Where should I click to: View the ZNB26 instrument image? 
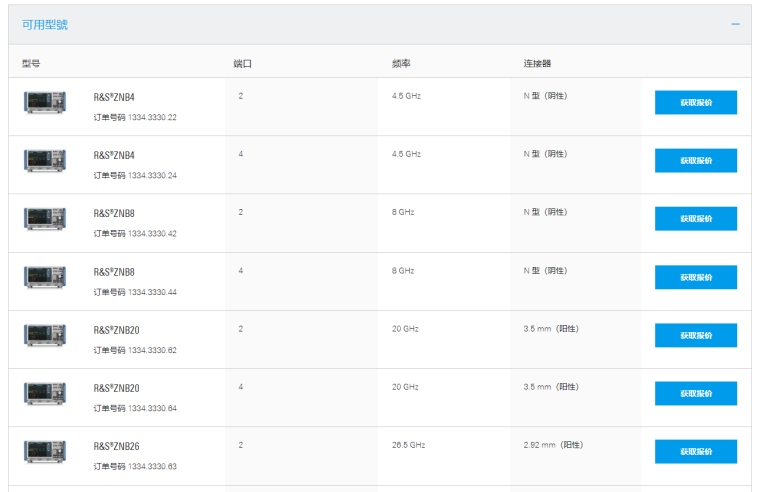coord(45,451)
